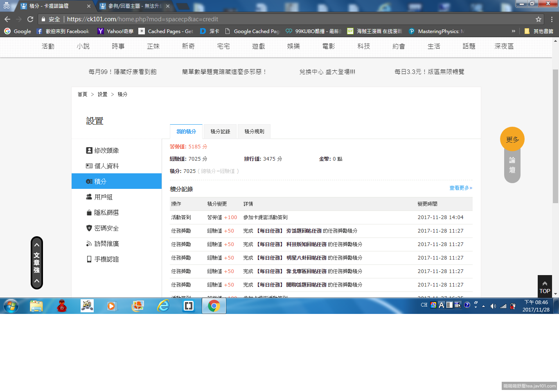
Task: Expand the hidden bookmarks chevron
Action: coord(513,31)
